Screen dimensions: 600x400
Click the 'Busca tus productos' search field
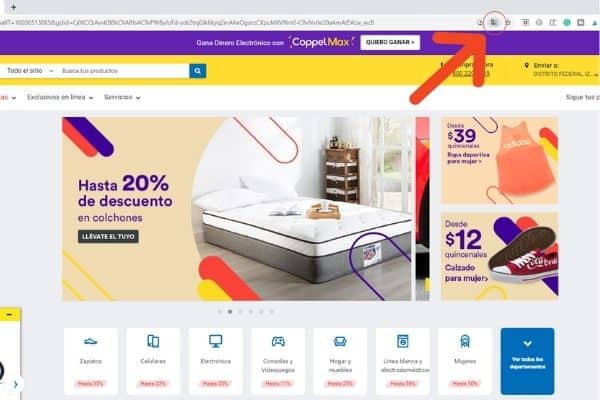tap(123, 71)
